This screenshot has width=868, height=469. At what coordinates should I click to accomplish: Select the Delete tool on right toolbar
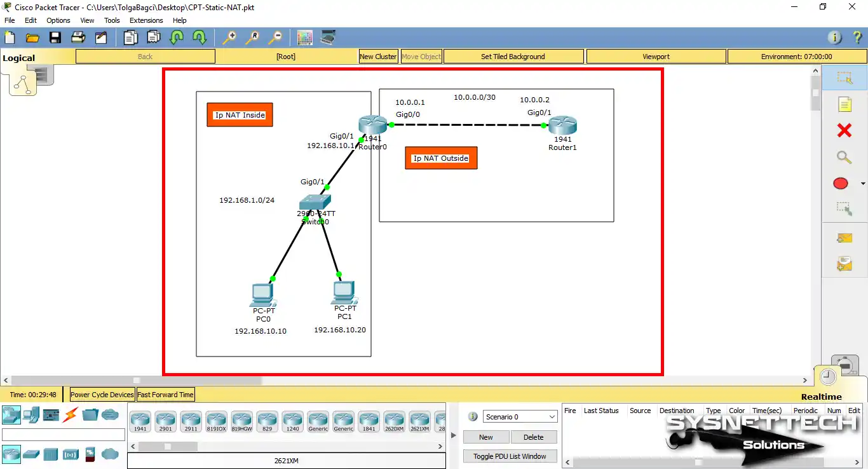[844, 130]
